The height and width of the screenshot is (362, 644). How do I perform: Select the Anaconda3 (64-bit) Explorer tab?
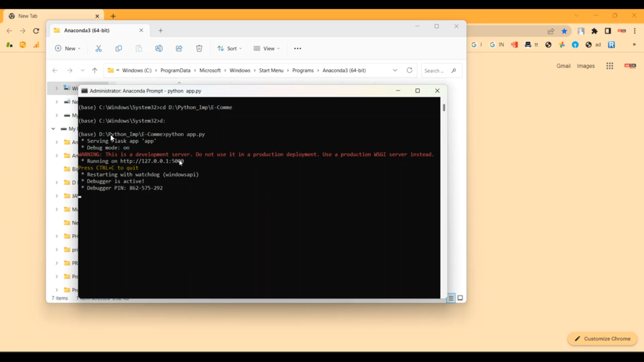[94, 30]
